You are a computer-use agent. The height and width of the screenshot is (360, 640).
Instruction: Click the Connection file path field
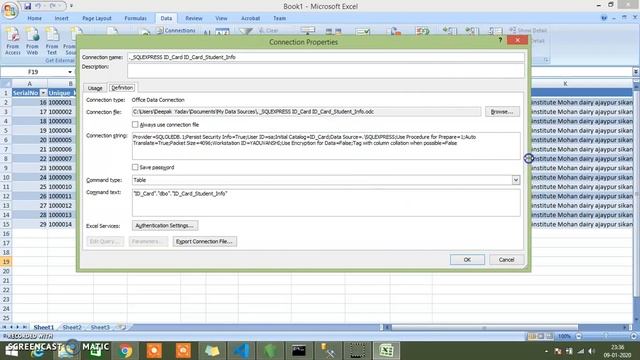click(306, 111)
